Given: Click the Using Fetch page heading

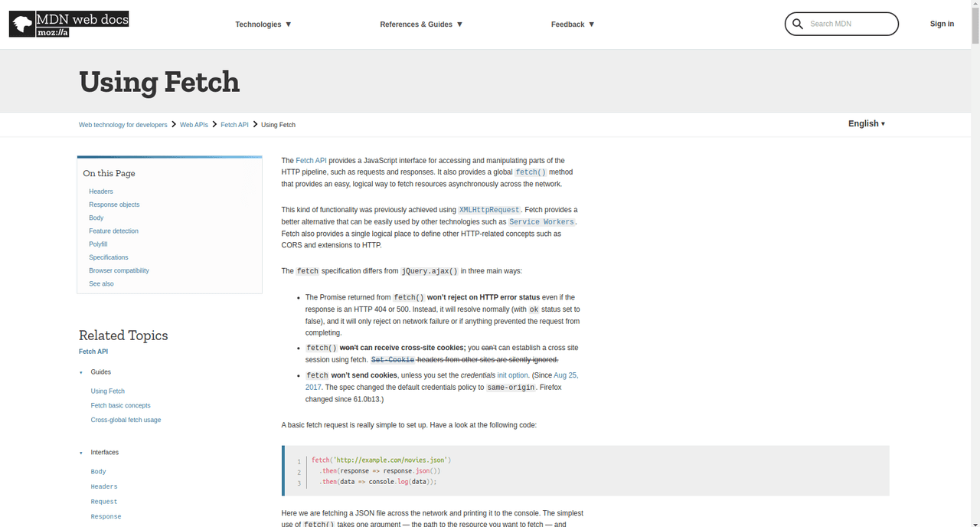Looking at the screenshot, I should 159,82.
